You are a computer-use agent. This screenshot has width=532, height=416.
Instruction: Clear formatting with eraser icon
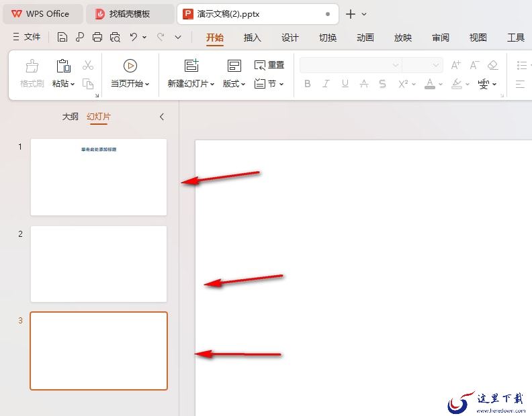(x=492, y=65)
